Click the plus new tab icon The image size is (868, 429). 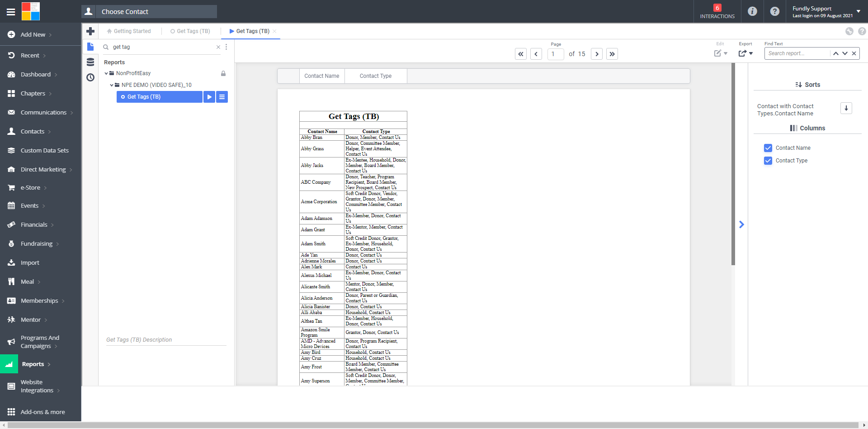[90, 31]
